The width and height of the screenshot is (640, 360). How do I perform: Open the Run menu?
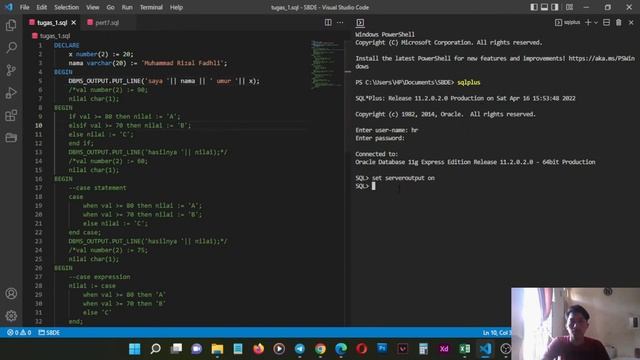pyautogui.click(x=127, y=7)
